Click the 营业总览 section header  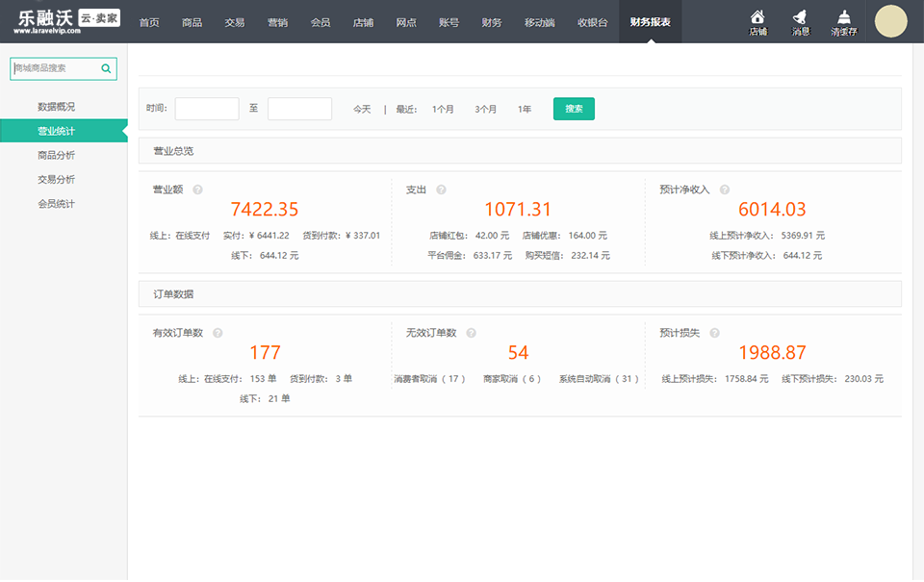(520, 151)
